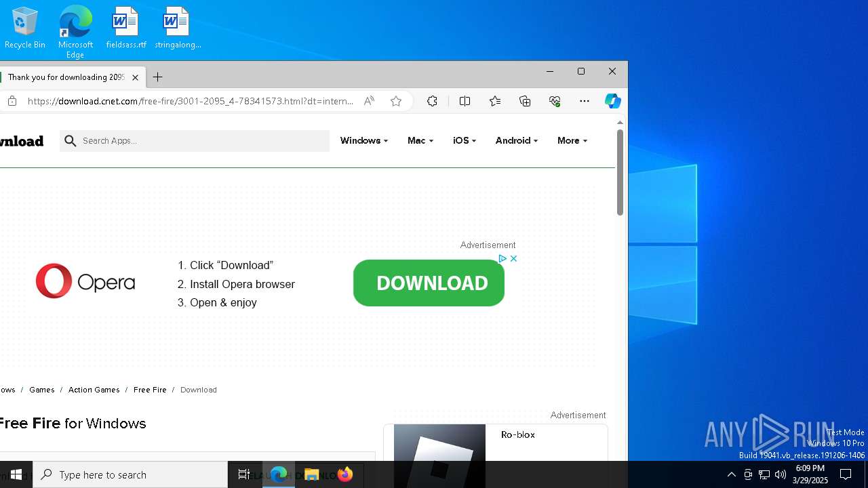868x488 pixels.
Task: Click the Download site logo
Action: point(22,141)
